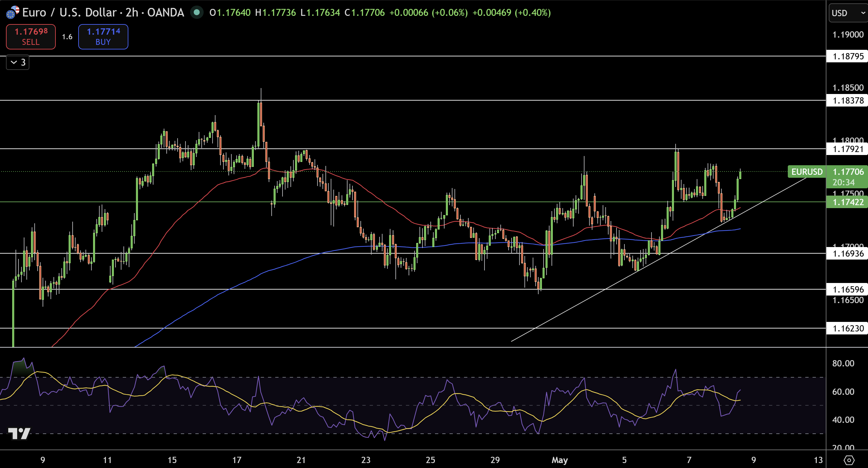Click the 1.18500 price scale value

coord(848,88)
